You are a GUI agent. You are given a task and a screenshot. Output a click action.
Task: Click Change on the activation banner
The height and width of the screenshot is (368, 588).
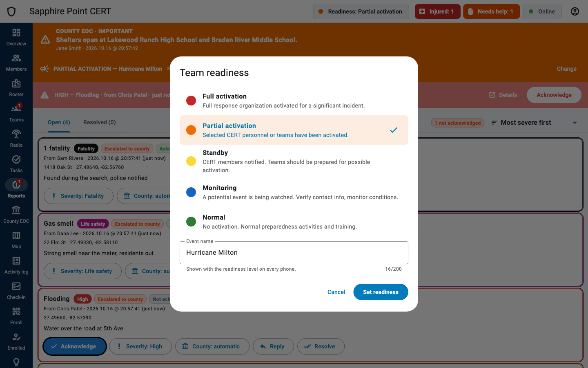567,69
